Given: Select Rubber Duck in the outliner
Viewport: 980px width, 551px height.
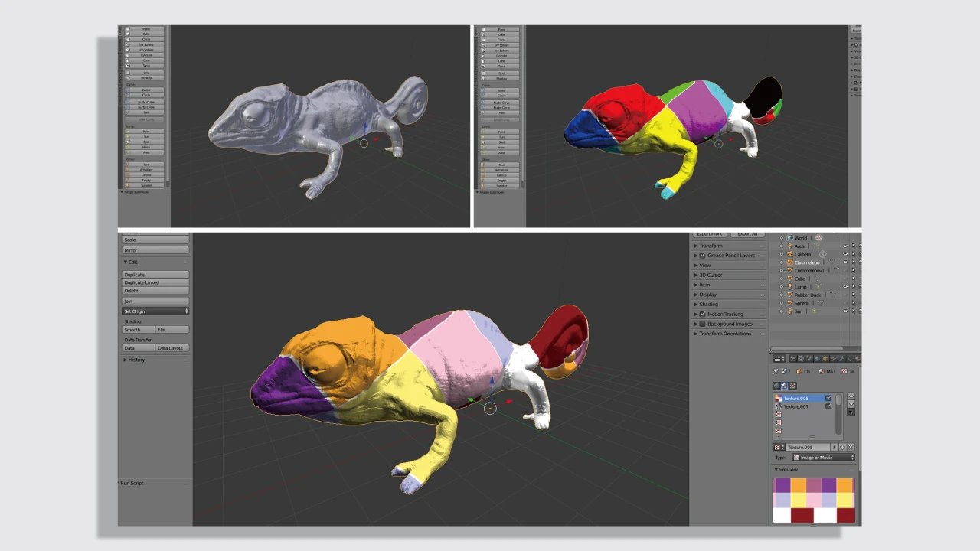Looking at the screenshot, I should (807, 295).
